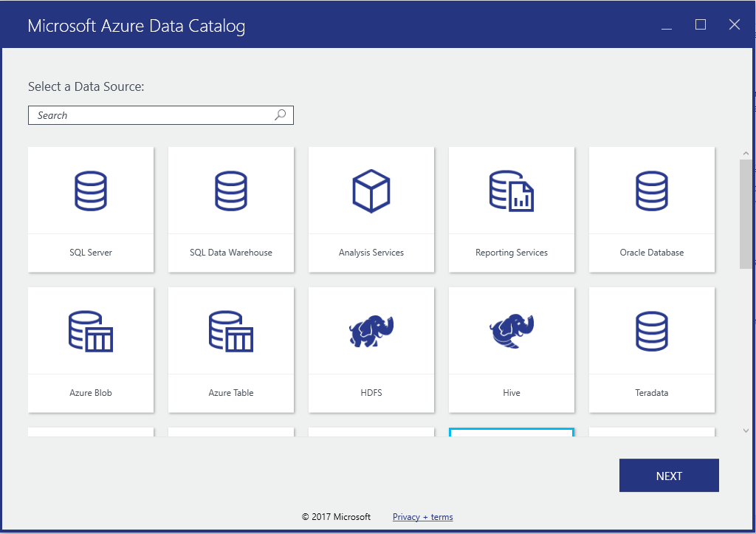Select the highlighted tile in the bottom row
Image resolution: width=756 pixels, height=534 pixels.
512,432
